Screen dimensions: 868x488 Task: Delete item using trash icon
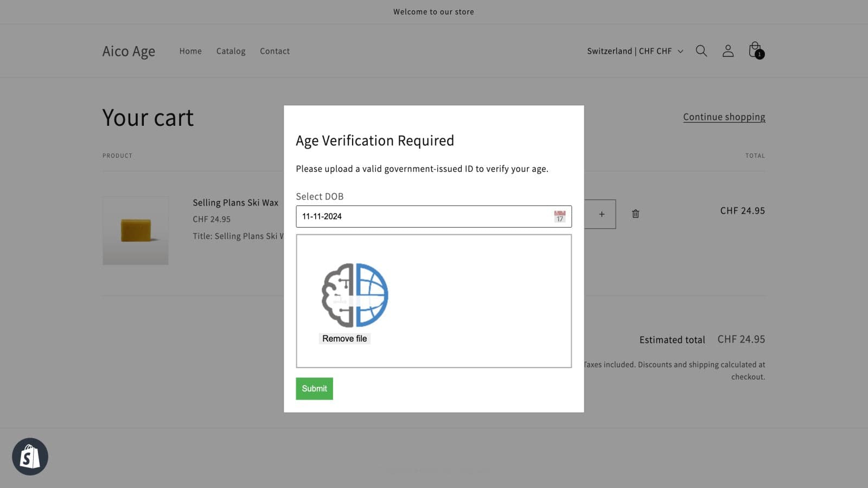pyautogui.click(x=635, y=214)
